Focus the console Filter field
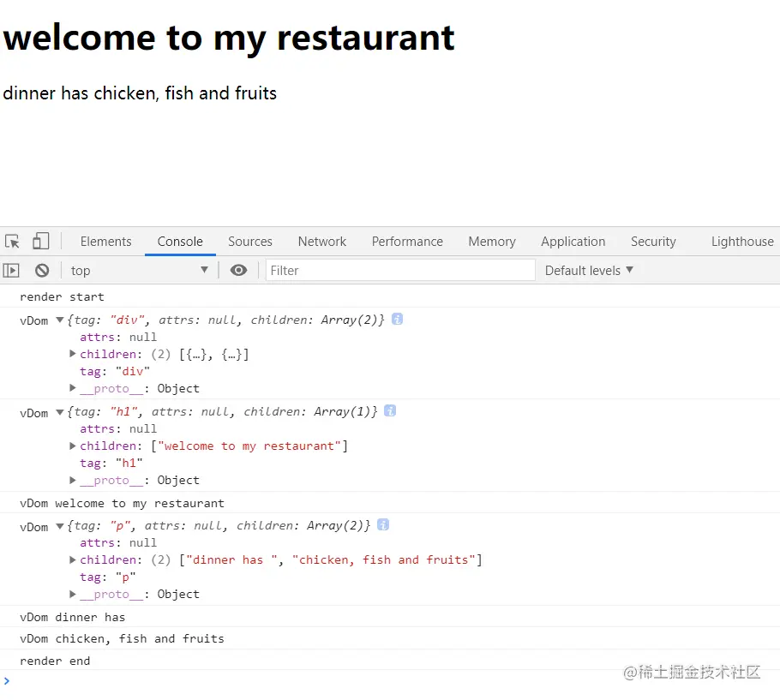Image resolution: width=780 pixels, height=700 pixels. (400, 271)
